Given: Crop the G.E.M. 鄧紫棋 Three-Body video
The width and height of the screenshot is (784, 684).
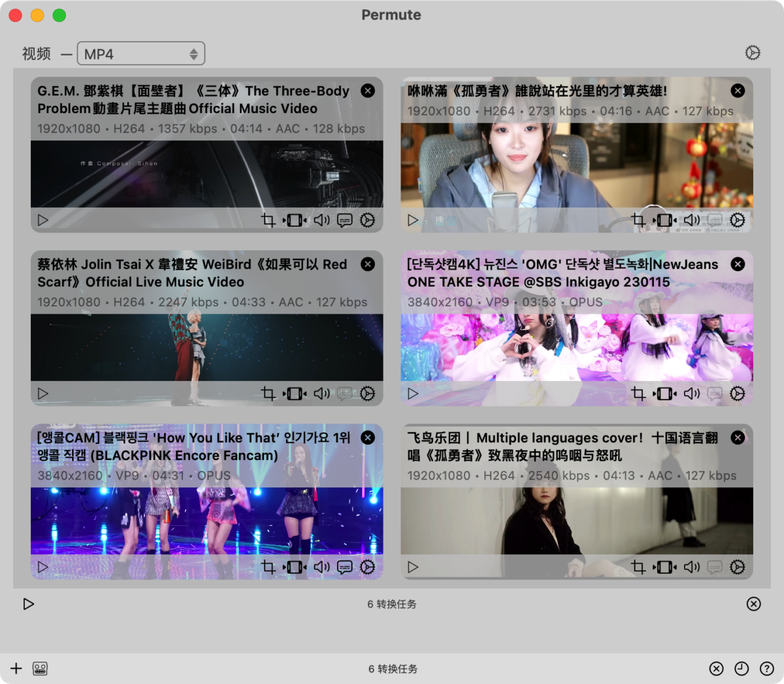Looking at the screenshot, I should [x=268, y=220].
